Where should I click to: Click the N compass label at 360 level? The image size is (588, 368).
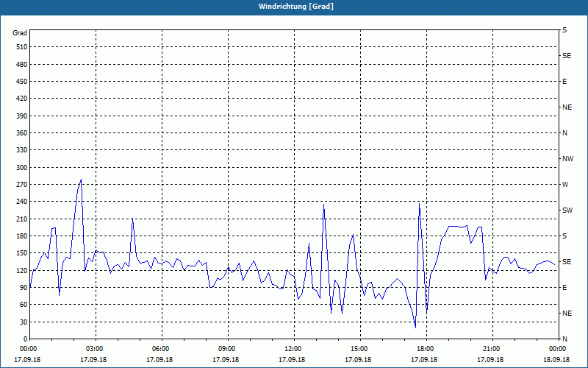(564, 133)
